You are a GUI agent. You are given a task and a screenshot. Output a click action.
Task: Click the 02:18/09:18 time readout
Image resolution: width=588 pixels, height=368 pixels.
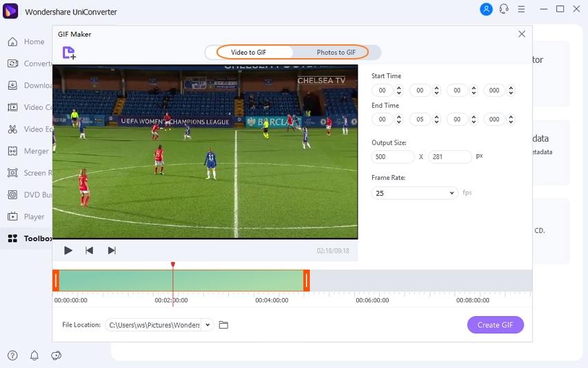click(333, 250)
